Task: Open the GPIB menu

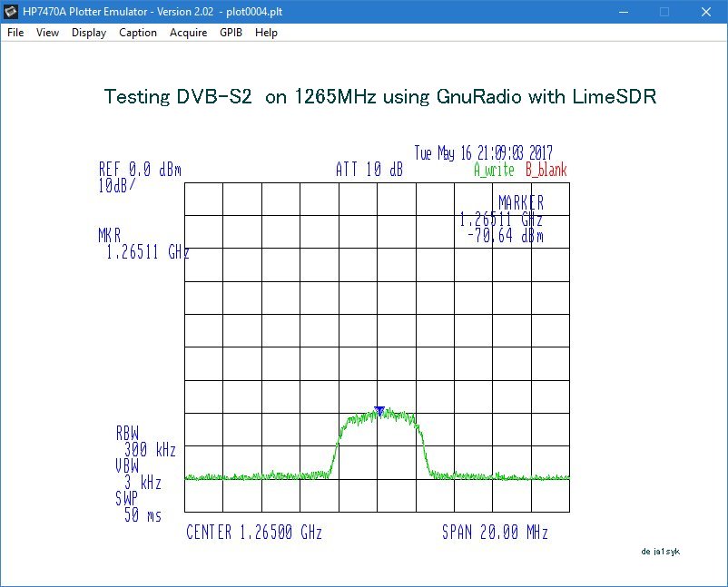Action: point(231,33)
